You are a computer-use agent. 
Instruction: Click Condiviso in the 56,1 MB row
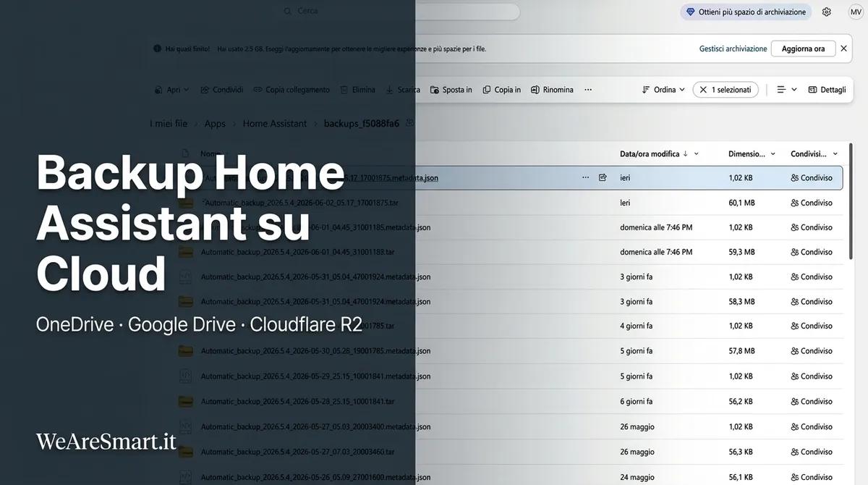(812, 477)
